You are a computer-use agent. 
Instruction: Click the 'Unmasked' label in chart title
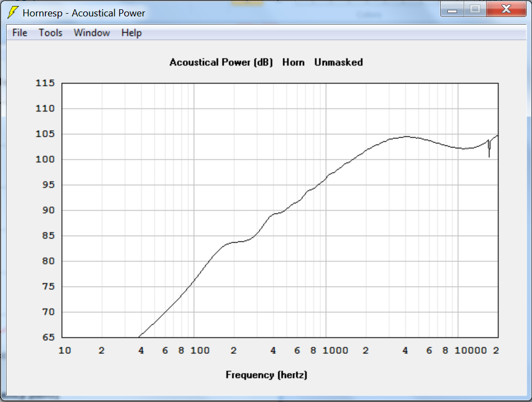(338, 62)
